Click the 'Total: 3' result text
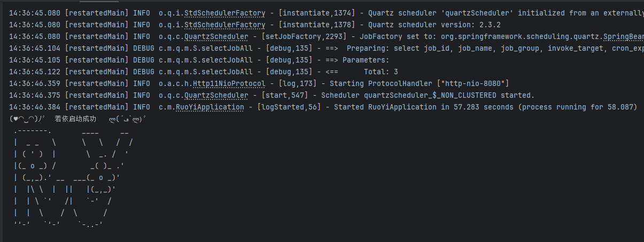Viewport: 644px width, 242px height. pyautogui.click(x=381, y=72)
